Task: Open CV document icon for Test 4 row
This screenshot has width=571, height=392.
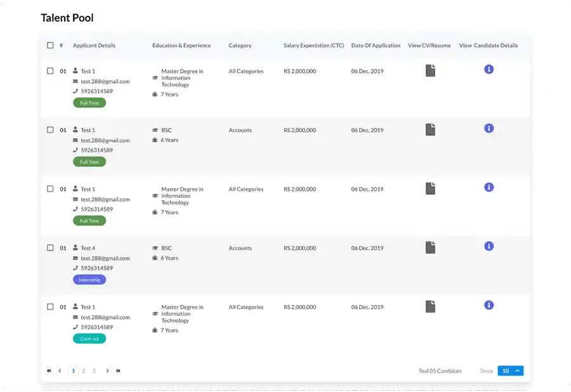Action: click(x=430, y=247)
